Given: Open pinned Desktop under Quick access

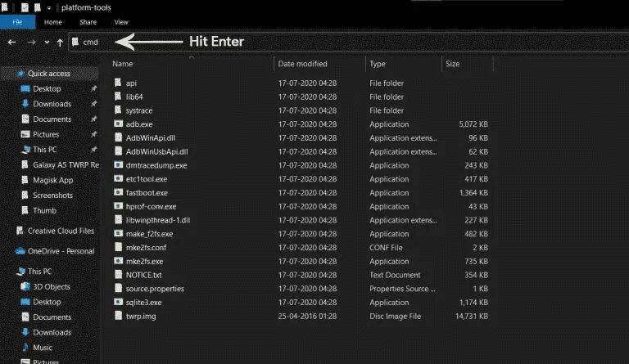Looking at the screenshot, I should point(47,88).
